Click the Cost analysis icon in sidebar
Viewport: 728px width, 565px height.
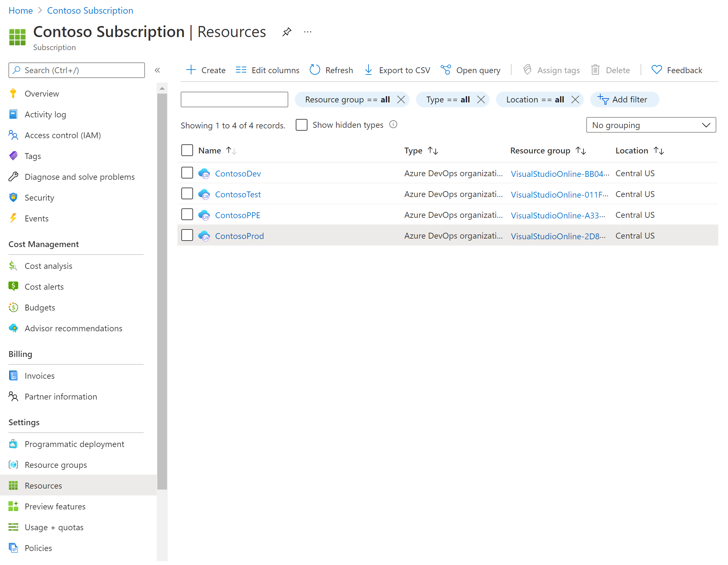coord(13,266)
